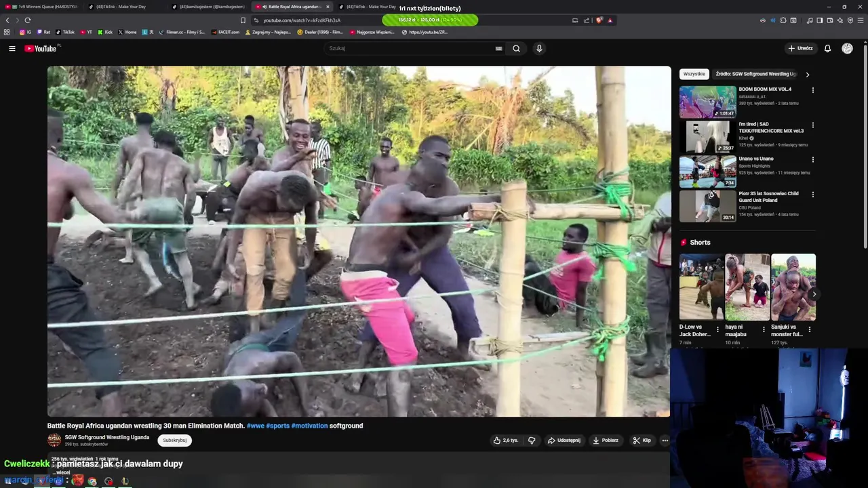868x488 pixels.
Task: Open the Leo AI sparkle icon
Action: 840,20
